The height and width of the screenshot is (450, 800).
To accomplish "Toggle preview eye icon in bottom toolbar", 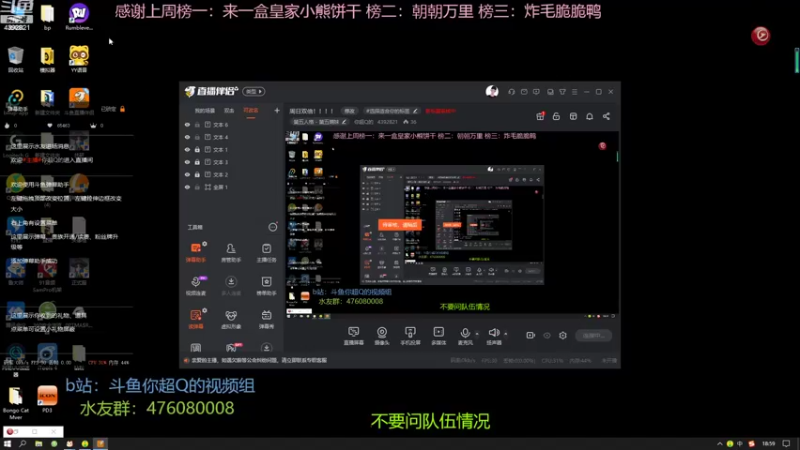I will coord(547,335).
